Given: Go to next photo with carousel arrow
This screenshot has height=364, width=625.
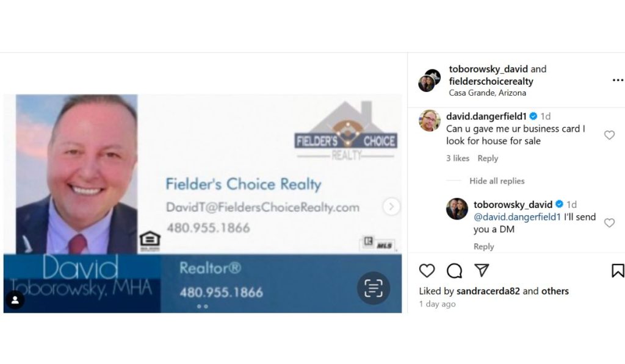Looking at the screenshot, I should coord(391,207).
